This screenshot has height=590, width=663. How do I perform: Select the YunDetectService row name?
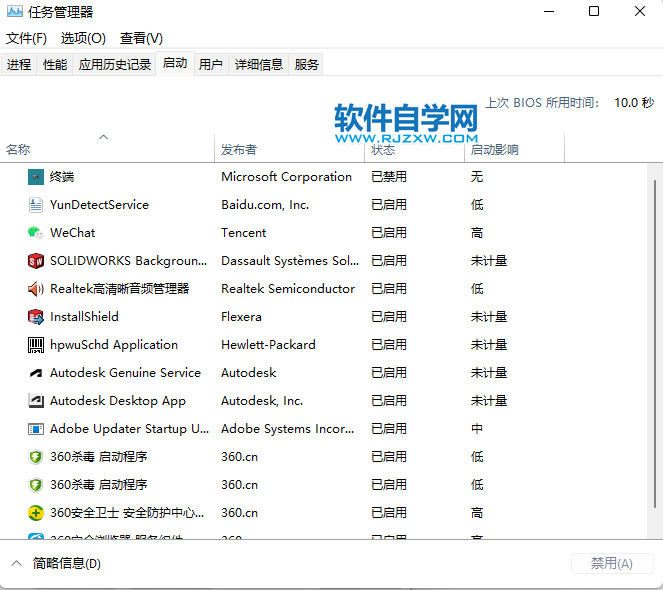click(x=99, y=205)
